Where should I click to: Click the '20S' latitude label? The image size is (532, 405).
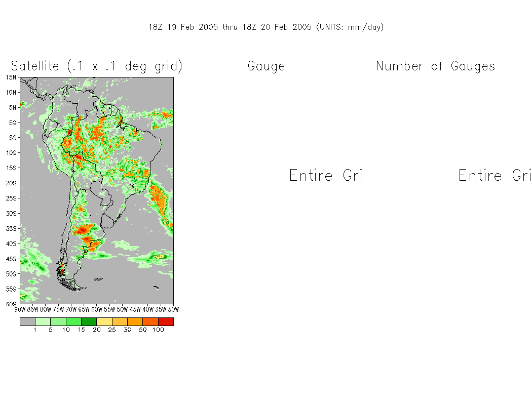pyautogui.click(x=11, y=183)
